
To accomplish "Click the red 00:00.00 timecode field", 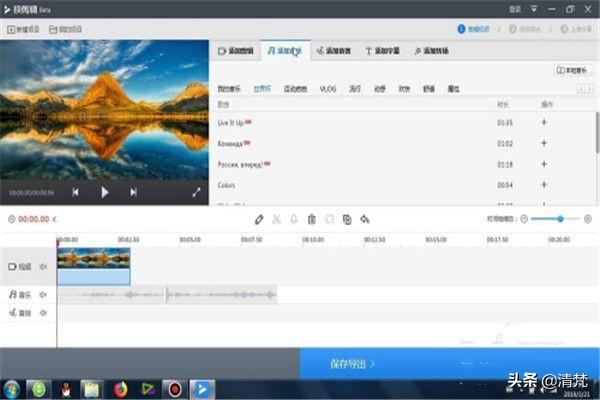I will (34, 219).
